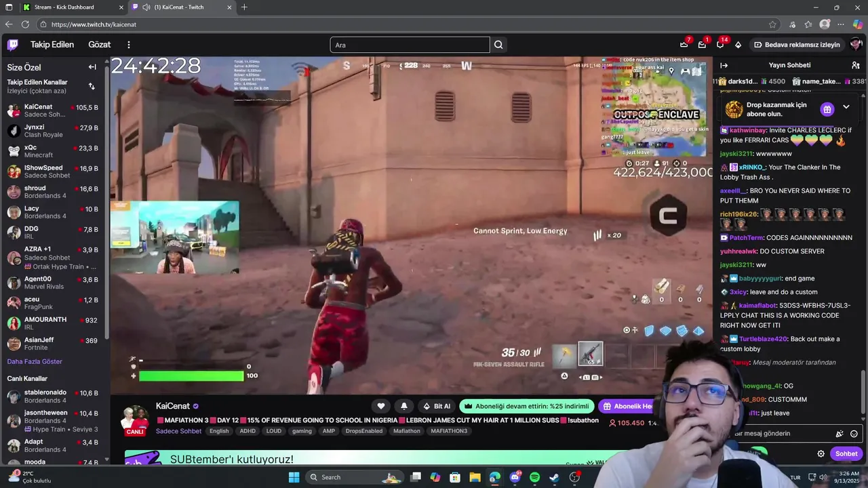Collapse the Size Özel sidebar

[x=92, y=67]
